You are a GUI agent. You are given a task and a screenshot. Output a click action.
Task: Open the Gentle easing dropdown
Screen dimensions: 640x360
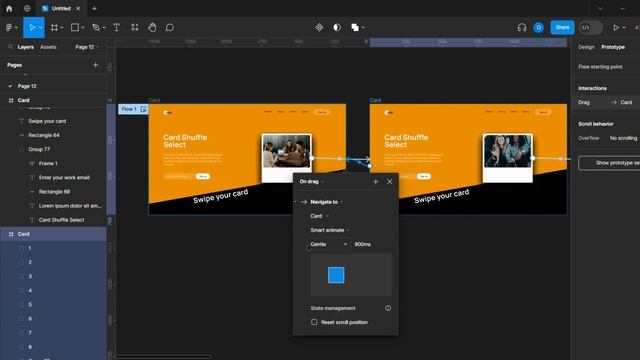329,244
